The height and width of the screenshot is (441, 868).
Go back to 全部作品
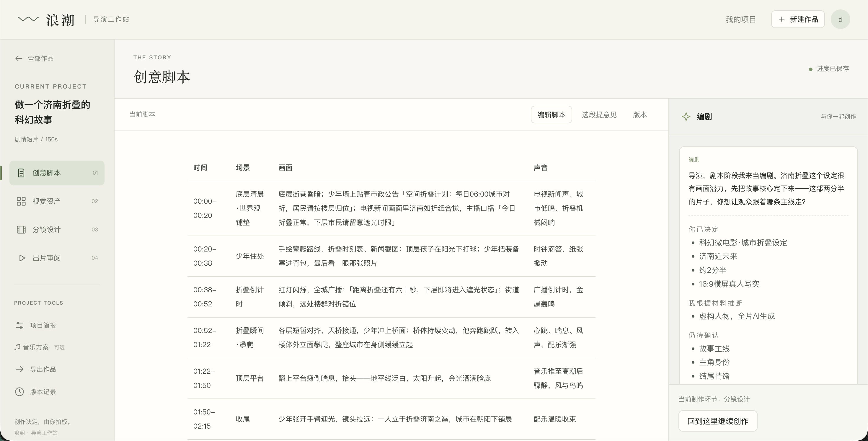tap(34, 59)
